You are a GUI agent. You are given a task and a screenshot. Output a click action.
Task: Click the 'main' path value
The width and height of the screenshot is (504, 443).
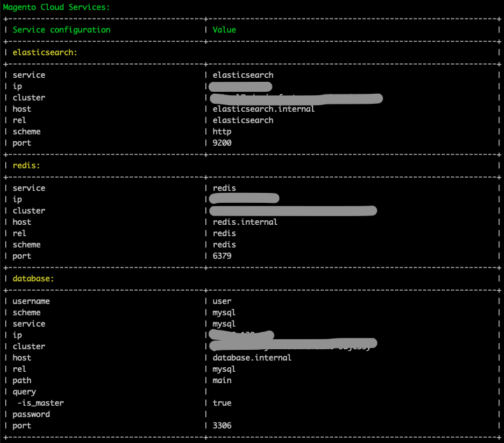[222, 380]
